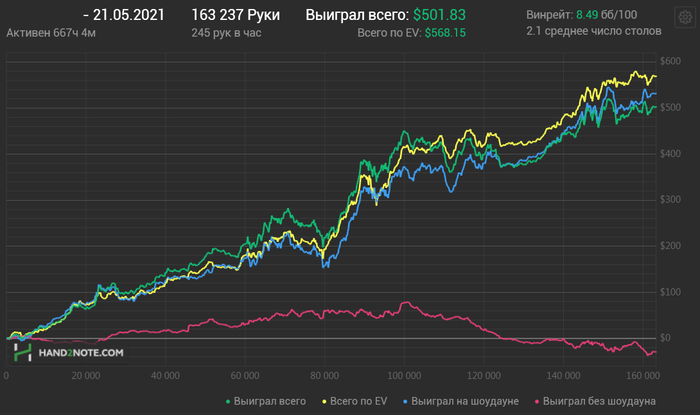The width and height of the screenshot is (700, 415).
Task: Click the green line peak near 100 000 hands
Action: [404, 132]
